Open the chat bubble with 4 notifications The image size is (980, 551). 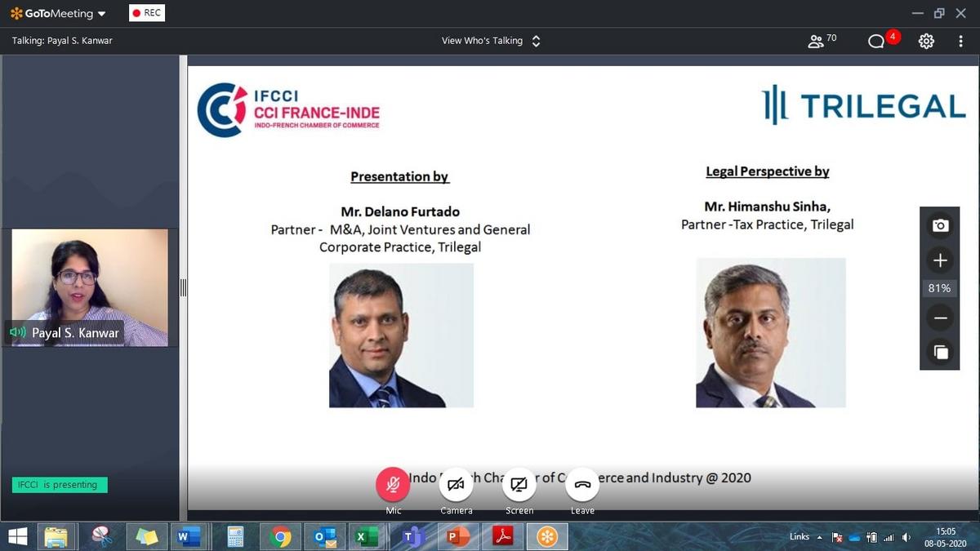coord(876,41)
